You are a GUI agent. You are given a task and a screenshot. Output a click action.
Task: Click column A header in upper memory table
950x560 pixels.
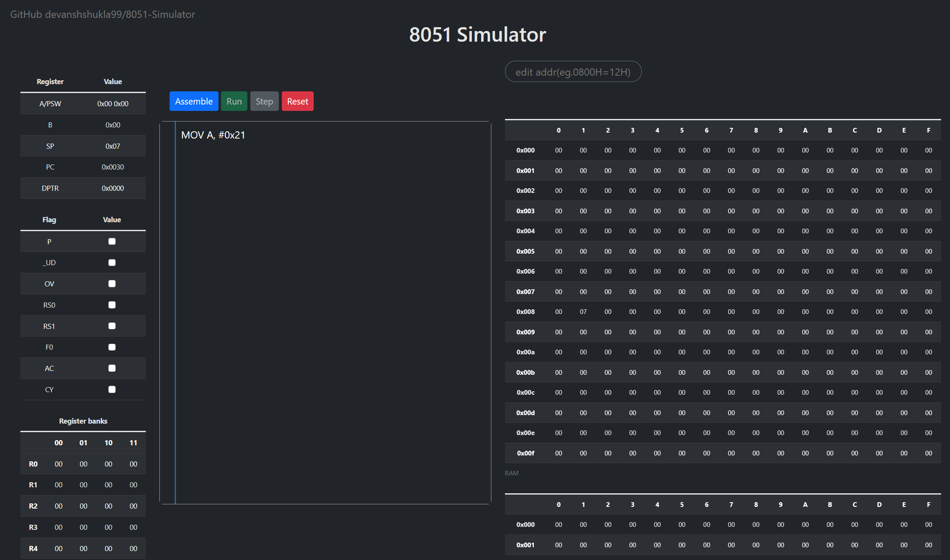point(805,130)
